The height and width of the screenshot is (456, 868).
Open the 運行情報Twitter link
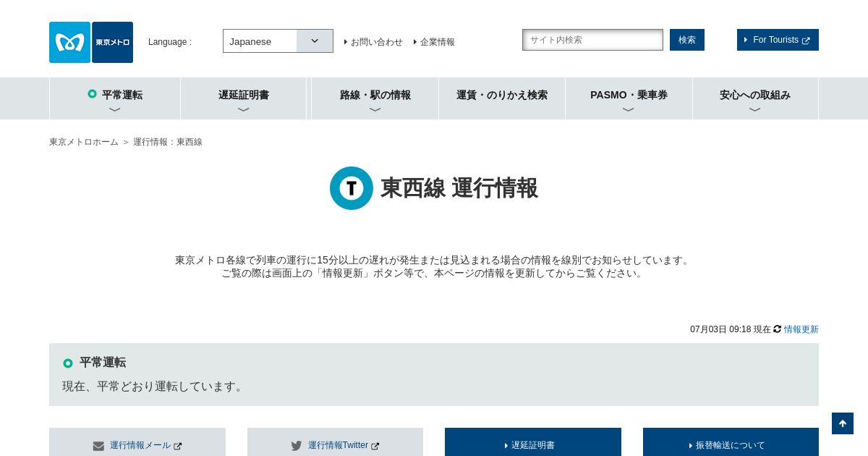[338, 445]
